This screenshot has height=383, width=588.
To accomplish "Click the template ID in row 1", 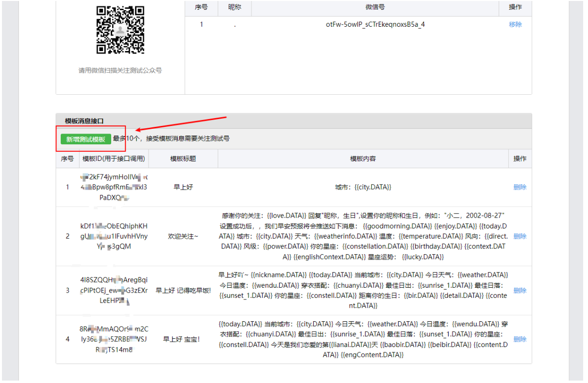I will (114, 187).
